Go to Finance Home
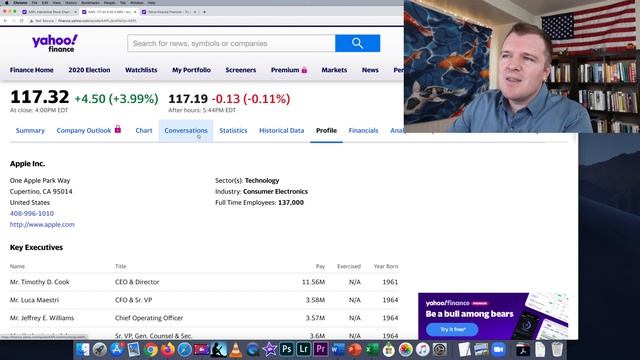The width and height of the screenshot is (640, 360). coord(31,70)
